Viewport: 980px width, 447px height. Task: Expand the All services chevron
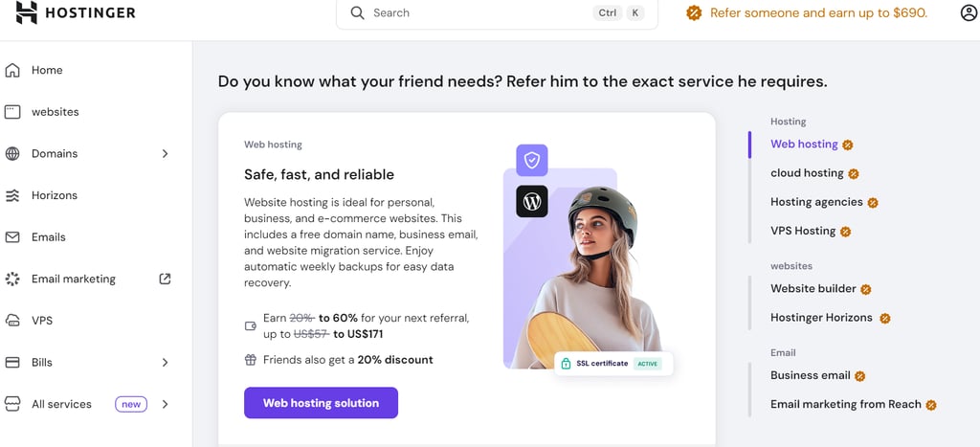click(165, 405)
